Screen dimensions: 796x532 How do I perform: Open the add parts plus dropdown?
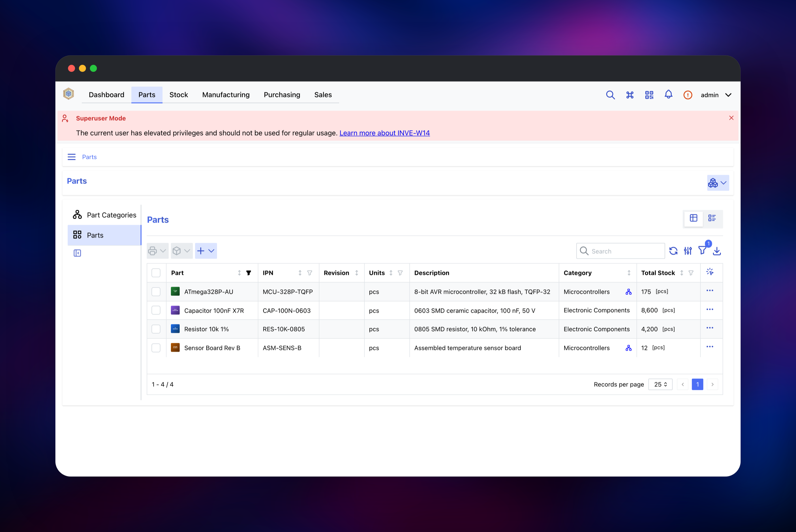206,251
